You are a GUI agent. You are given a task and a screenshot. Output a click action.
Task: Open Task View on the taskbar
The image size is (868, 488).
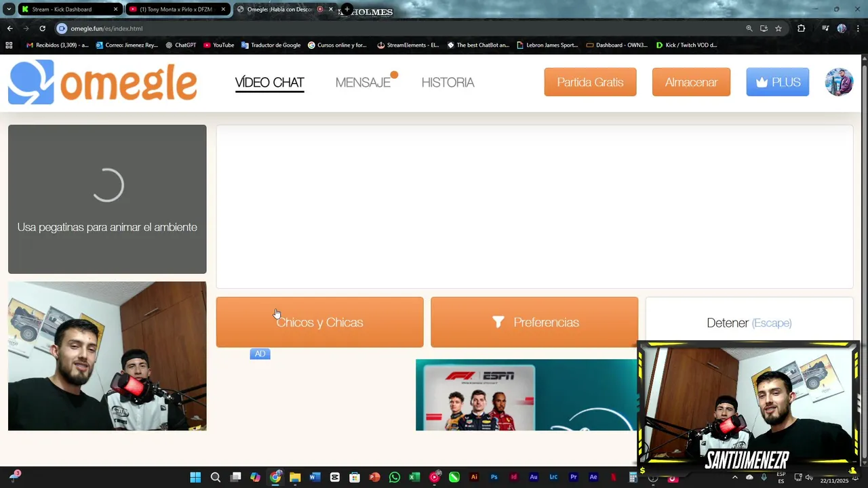[x=235, y=477]
